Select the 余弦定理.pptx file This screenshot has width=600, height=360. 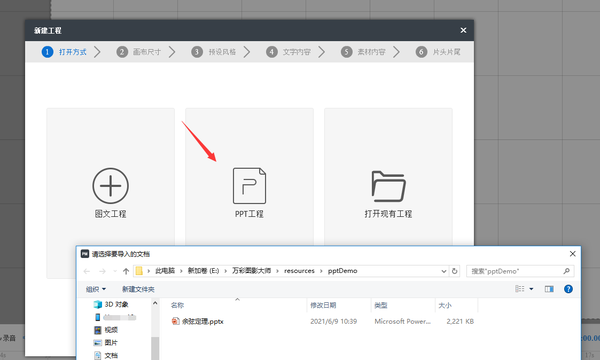[197, 321]
